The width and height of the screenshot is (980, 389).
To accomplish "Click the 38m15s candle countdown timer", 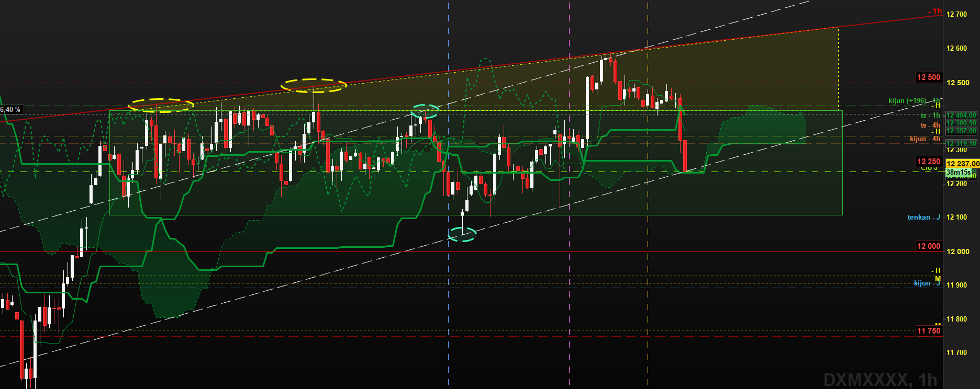I will click(x=959, y=172).
